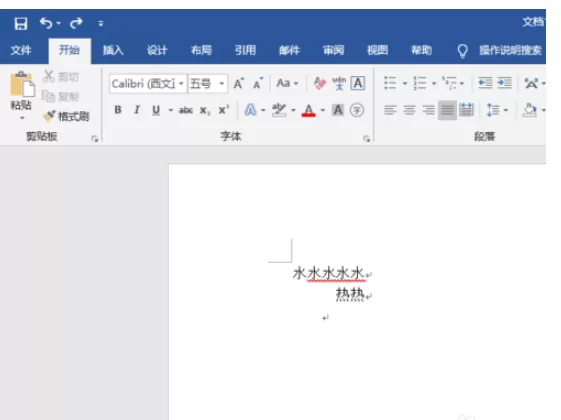Toggle justify alignment
This screenshot has width=561, height=420.
[447, 110]
